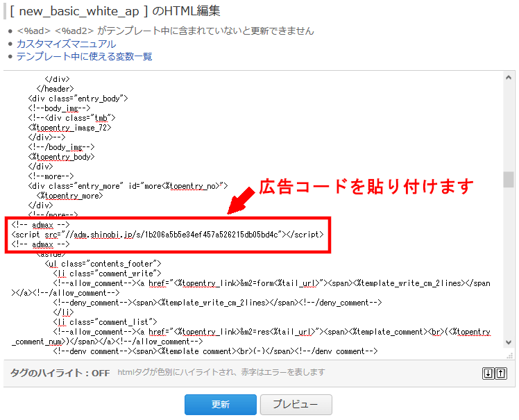
Task: Click the scrollbar down arrow of the code editor
Action: click(509, 342)
